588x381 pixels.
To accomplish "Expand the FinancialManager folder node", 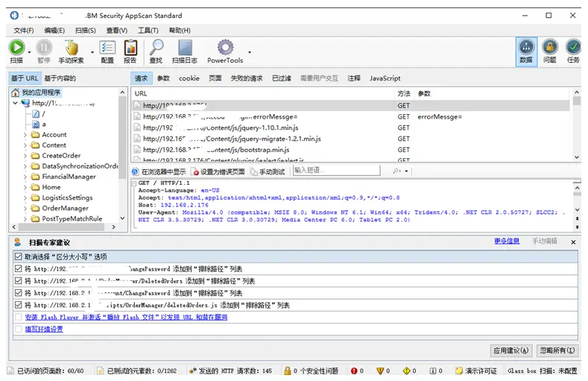I will click(25, 177).
